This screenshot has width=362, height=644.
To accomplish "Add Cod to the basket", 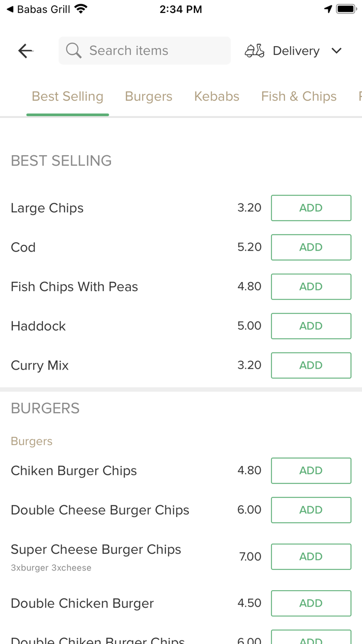I will tap(311, 247).
